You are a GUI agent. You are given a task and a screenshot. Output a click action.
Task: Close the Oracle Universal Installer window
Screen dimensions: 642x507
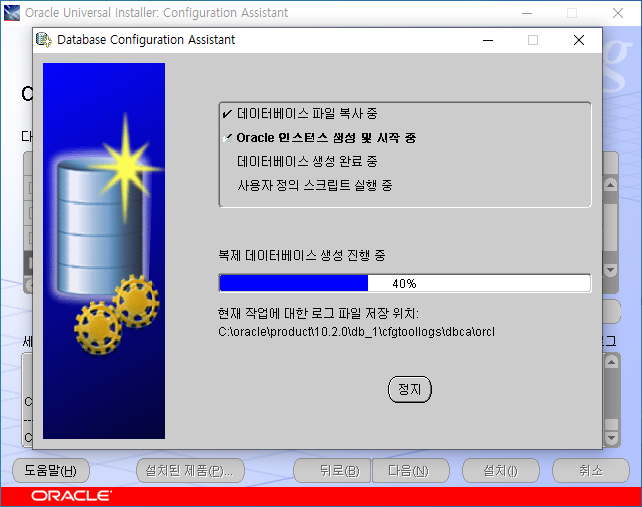618,13
